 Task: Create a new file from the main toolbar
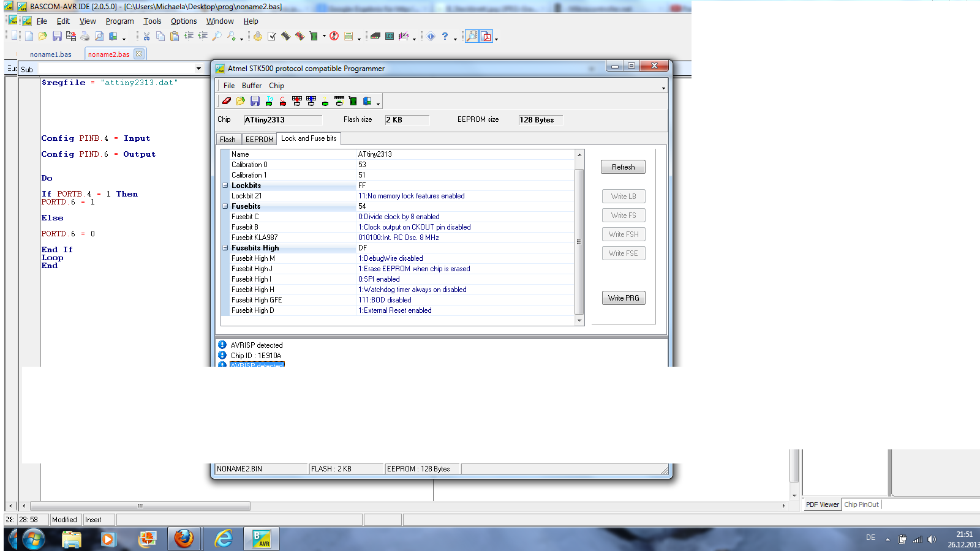[x=29, y=36]
